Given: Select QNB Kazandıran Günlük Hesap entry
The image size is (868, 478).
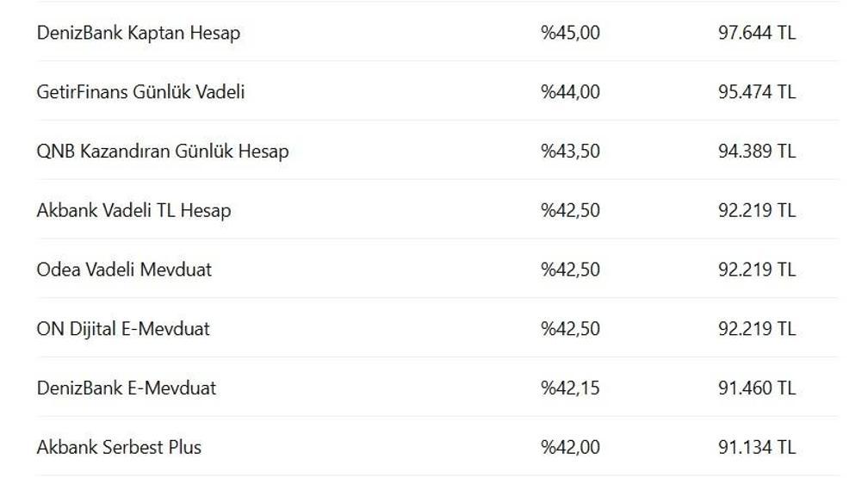Looking at the screenshot, I should point(163,152).
